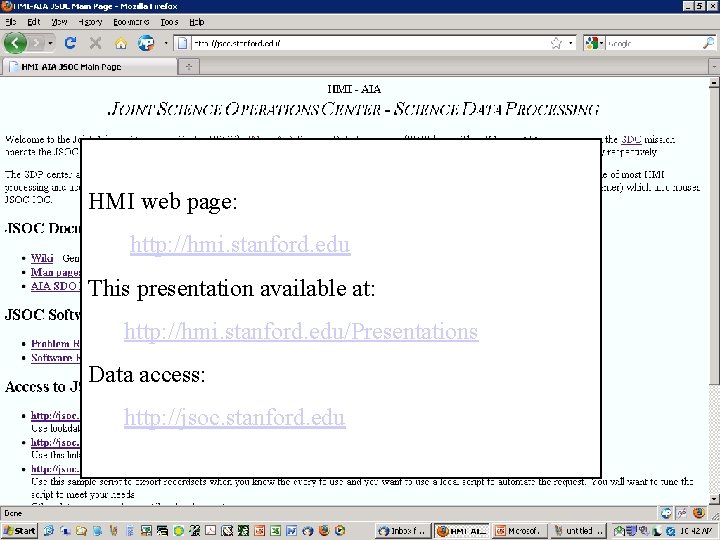Switch to the HMI-AI... Firefox taskbar button
The width and height of the screenshot is (720, 540).
click(462, 531)
